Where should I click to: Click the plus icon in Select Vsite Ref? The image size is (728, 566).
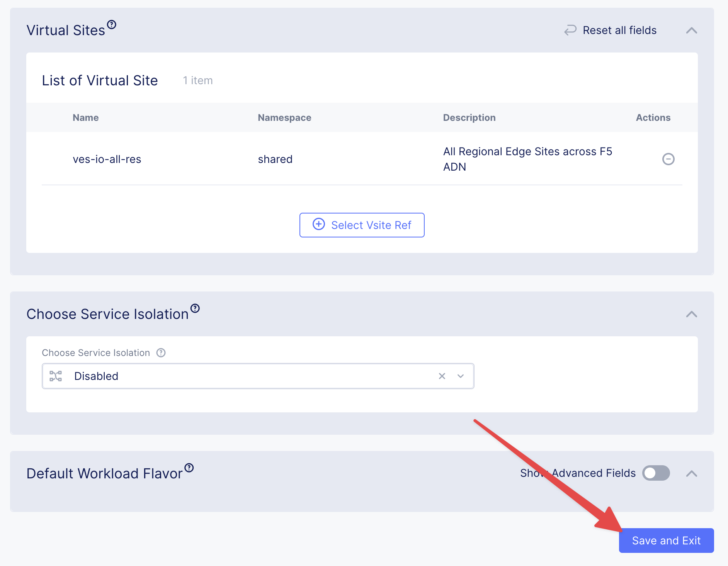coord(318,224)
